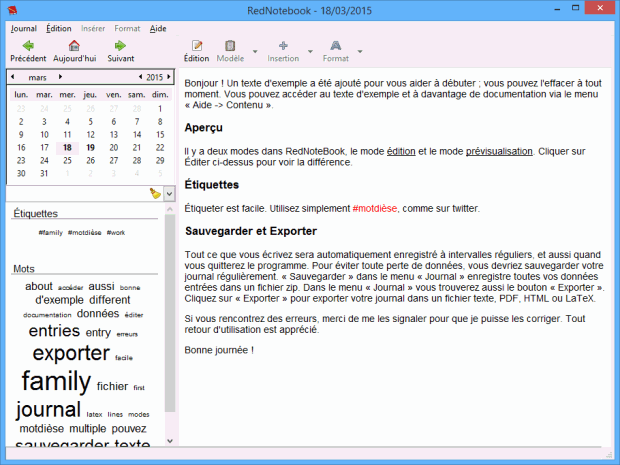Click the word 'entry' in word cloud
This screenshot has width=620, height=465.
(98, 333)
